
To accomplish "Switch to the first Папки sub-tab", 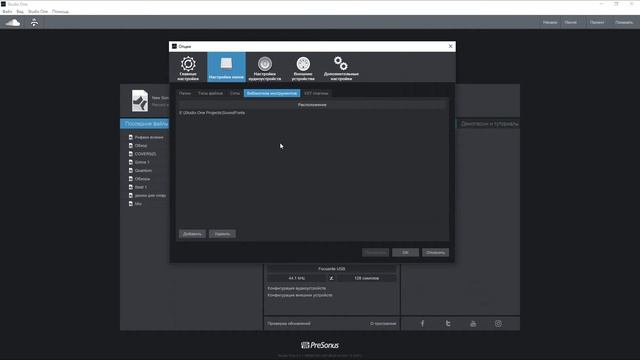I will [x=185, y=93].
